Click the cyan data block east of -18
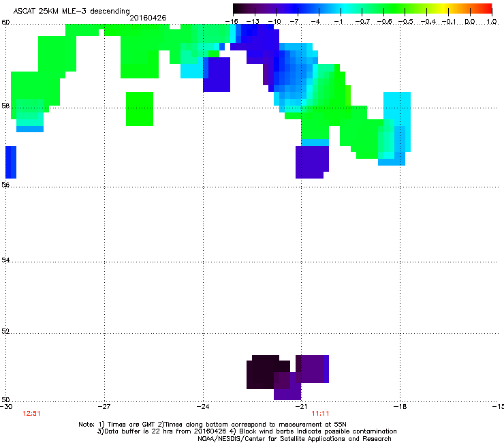504x443 pixels. (397, 121)
